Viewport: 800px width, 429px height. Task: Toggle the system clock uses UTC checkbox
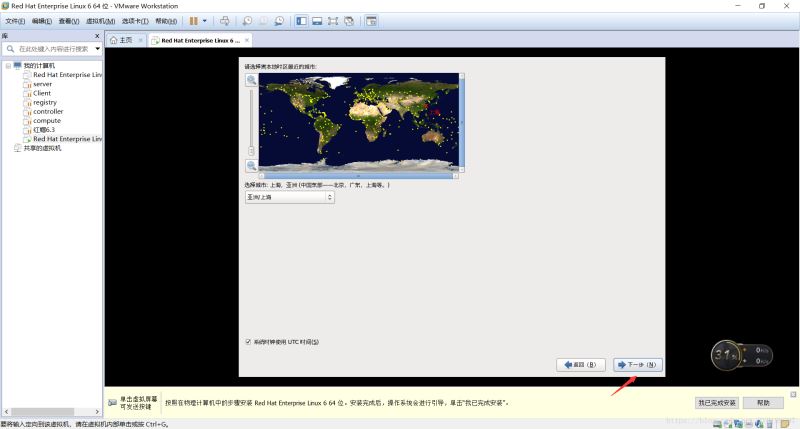(248, 342)
